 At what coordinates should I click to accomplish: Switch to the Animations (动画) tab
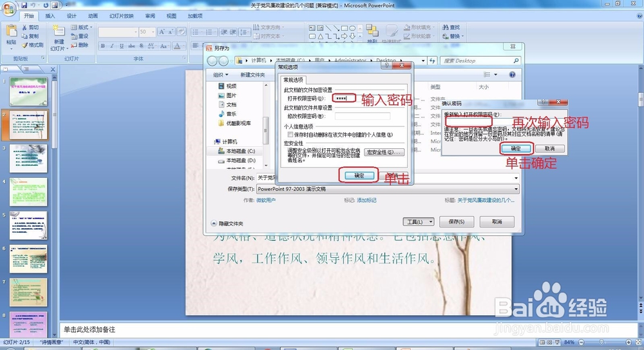pos(93,16)
